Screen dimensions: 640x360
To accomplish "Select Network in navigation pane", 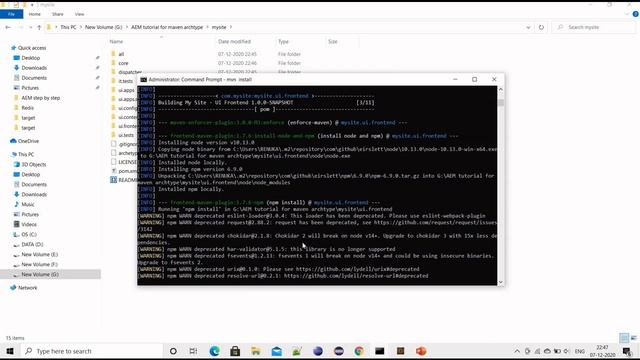I will point(27,288).
